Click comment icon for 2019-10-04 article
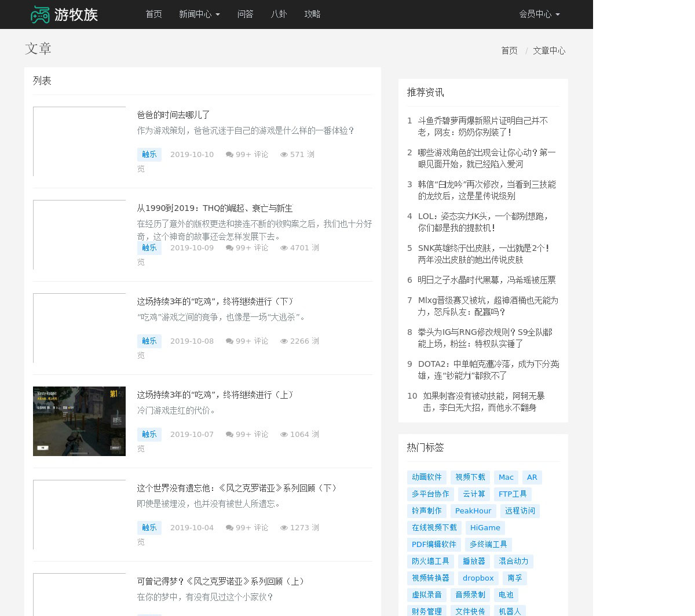The width and height of the screenshot is (695, 616). coord(229,528)
